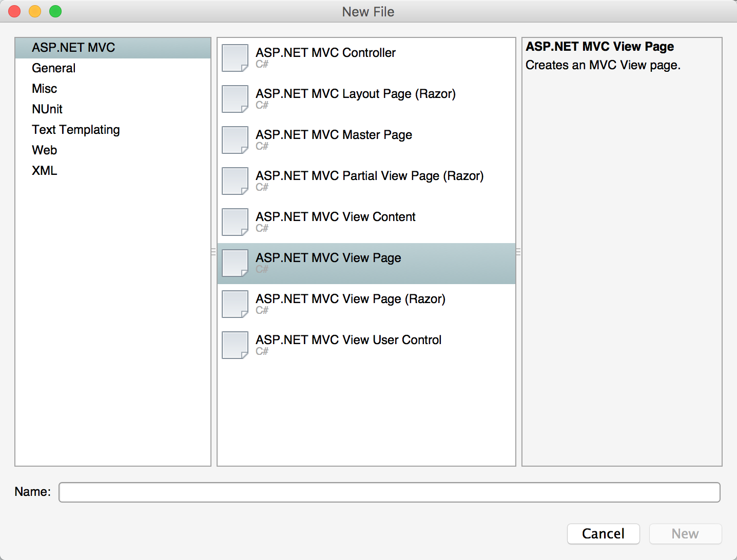Click the green zoom window button
Image resolution: width=737 pixels, height=560 pixels.
pos(55,11)
